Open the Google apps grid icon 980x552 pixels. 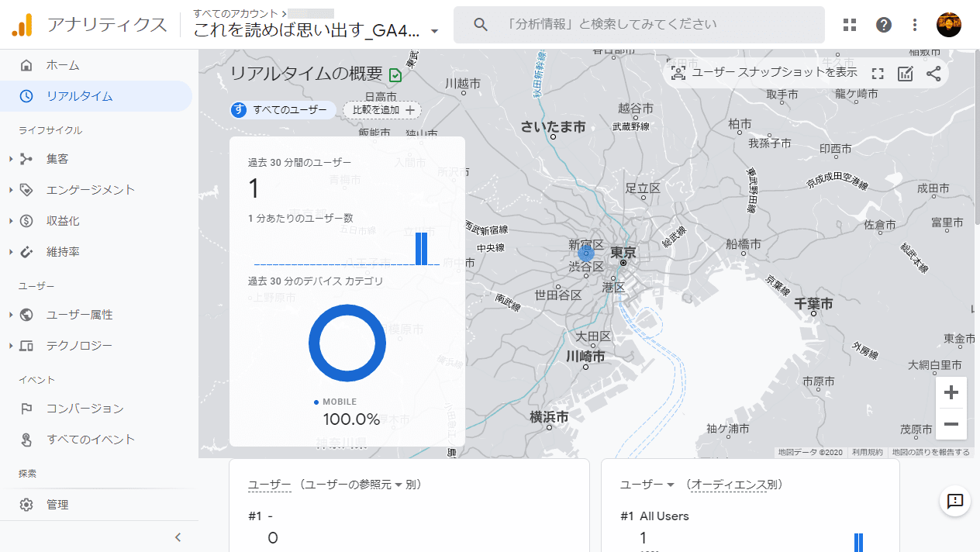(850, 25)
